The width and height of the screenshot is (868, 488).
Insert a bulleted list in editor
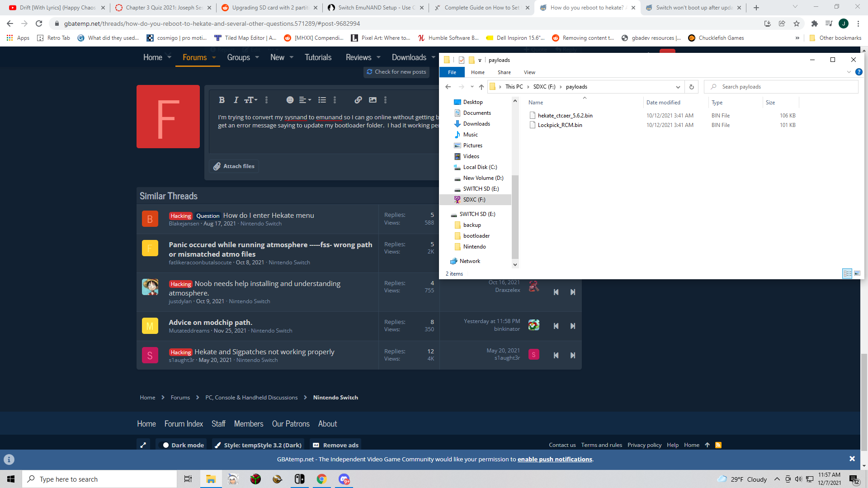coord(322,100)
